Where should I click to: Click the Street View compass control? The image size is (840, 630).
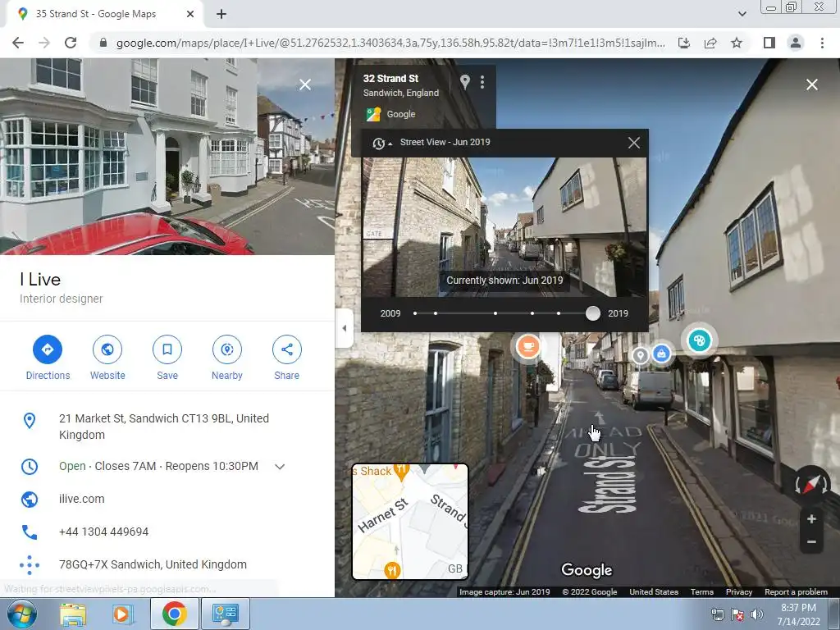811,482
